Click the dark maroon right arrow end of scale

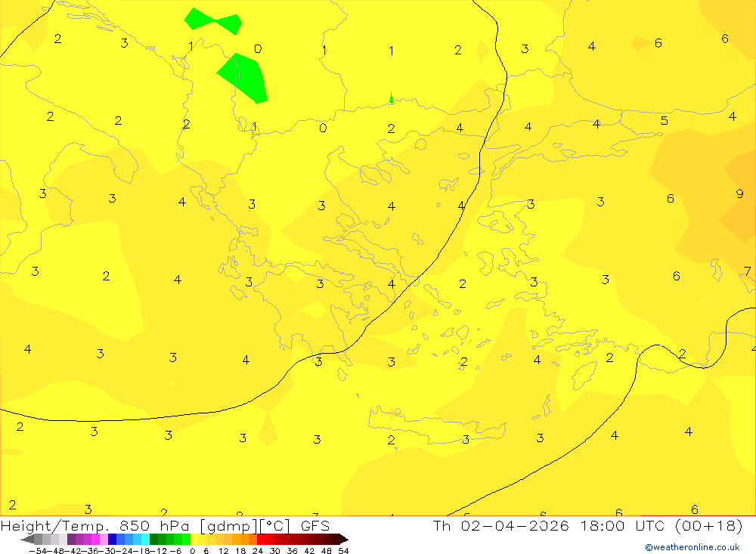344,540
